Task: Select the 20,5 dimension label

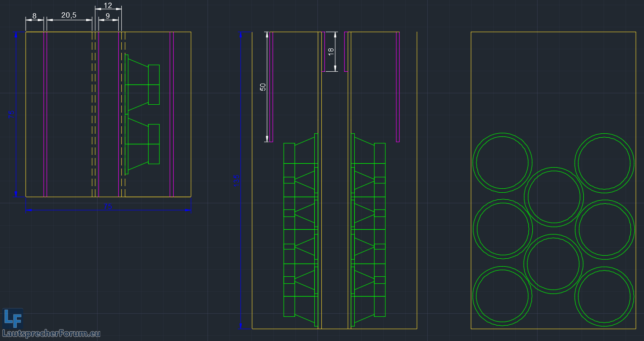Action: tap(69, 15)
